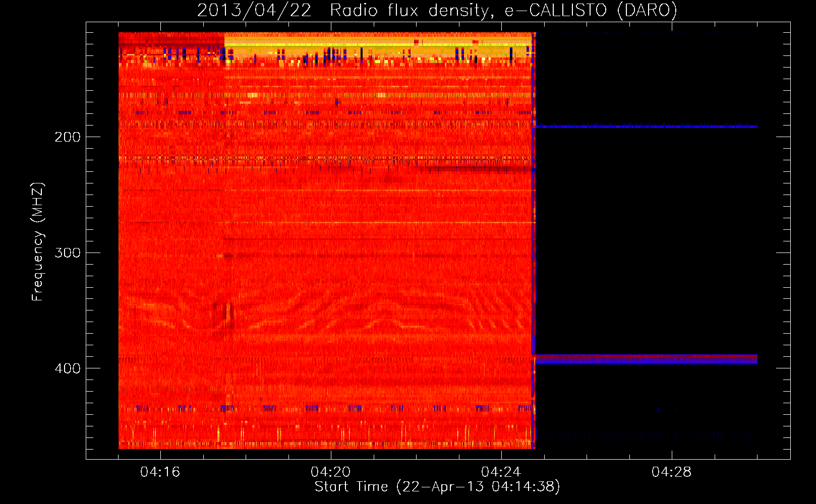Image resolution: width=816 pixels, height=504 pixels.
Task: Click the bright yellow band at the spectrogram top
Action: coord(378,44)
